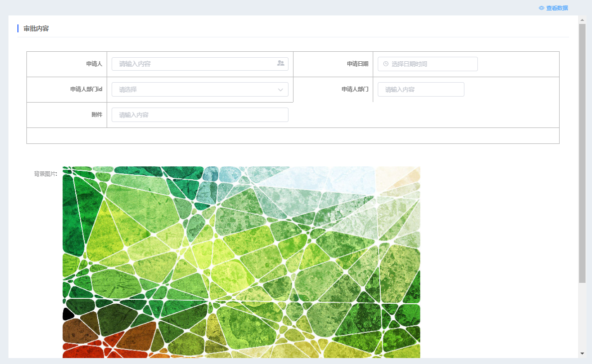Open the 申请日期 date-time picker

[x=428, y=64]
